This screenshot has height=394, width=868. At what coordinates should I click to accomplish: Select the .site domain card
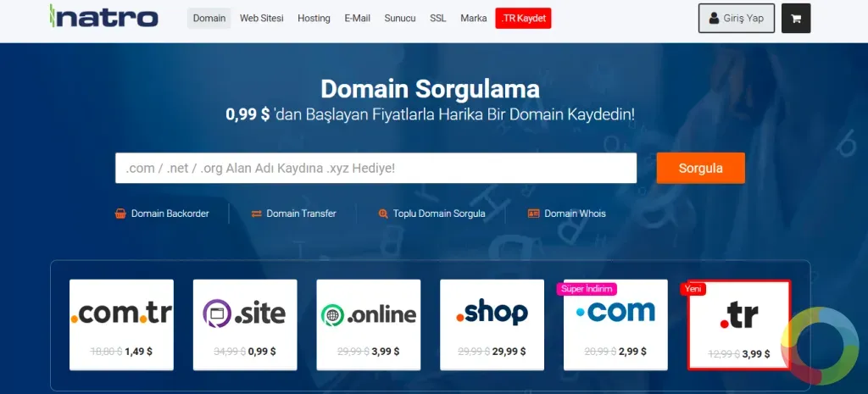coord(245,325)
